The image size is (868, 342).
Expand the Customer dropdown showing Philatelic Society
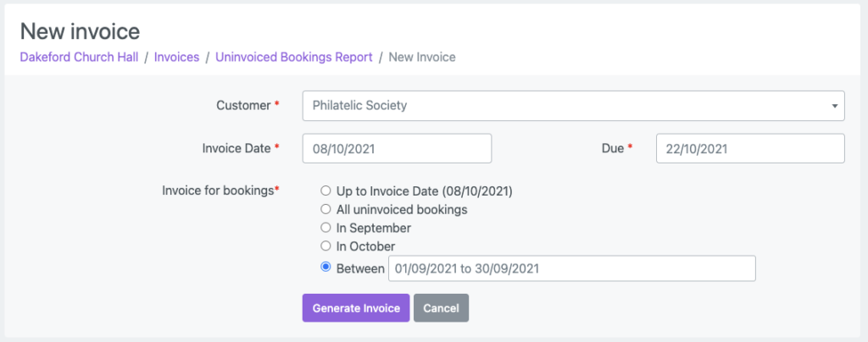pos(573,106)
